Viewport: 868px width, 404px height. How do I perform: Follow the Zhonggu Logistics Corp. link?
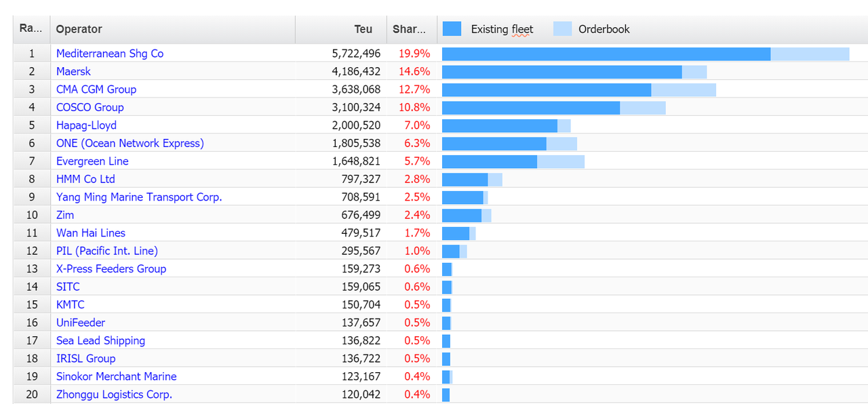click(114, 395)
